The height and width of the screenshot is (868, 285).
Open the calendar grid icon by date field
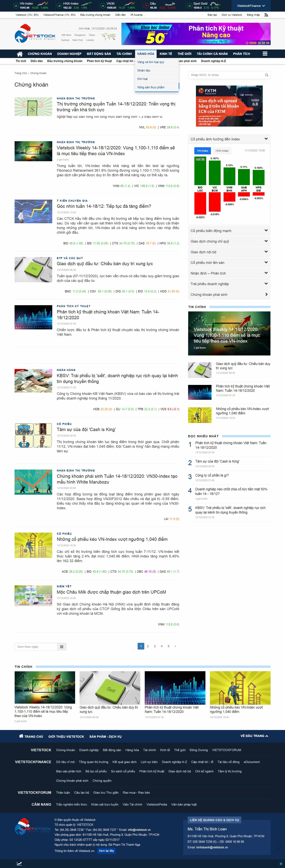tap(62, 647)
